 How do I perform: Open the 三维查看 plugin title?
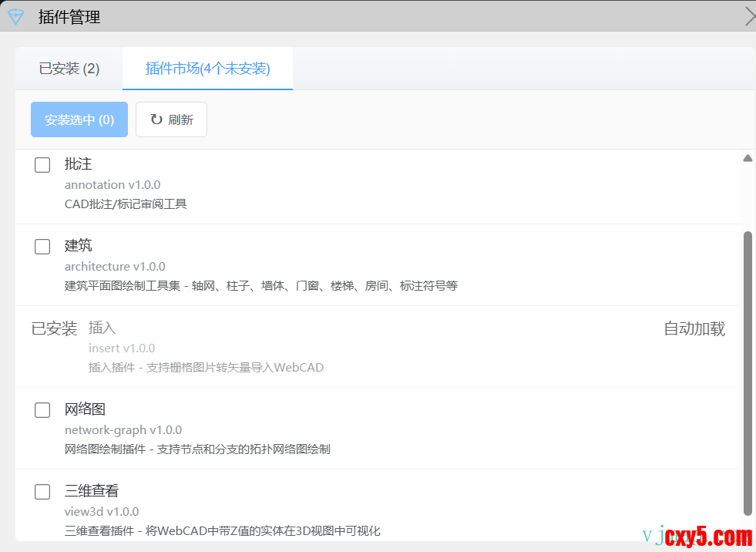pyautogui.click(x=92, y=491)
